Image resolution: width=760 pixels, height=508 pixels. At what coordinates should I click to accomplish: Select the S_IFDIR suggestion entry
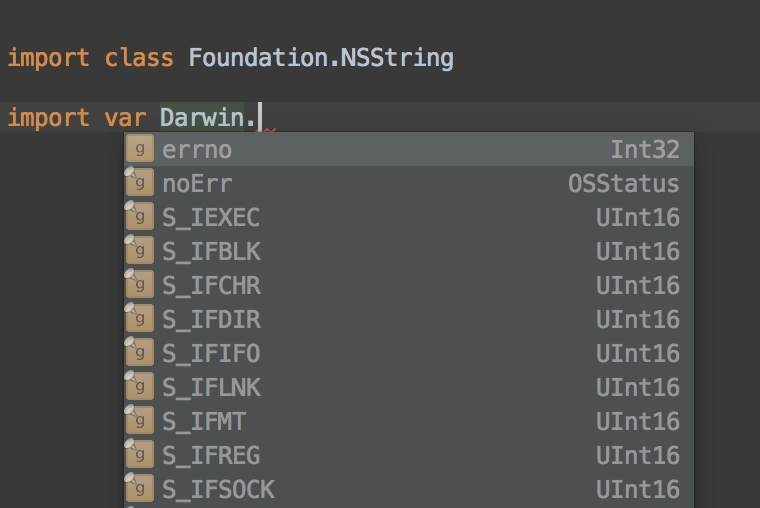pos(409,319)
